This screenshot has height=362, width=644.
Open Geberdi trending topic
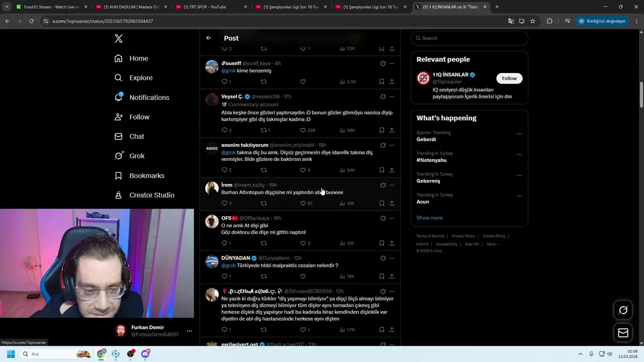click(426, 139)
